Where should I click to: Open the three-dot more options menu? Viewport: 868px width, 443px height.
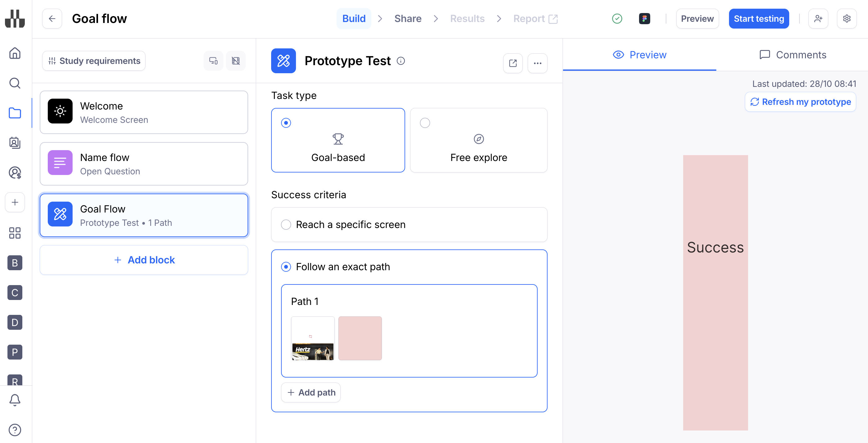coord(537,63)
